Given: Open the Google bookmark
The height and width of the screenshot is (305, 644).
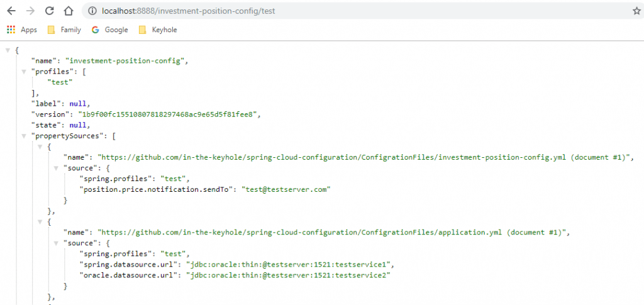Looking at the screenshot, I should 109,30.
